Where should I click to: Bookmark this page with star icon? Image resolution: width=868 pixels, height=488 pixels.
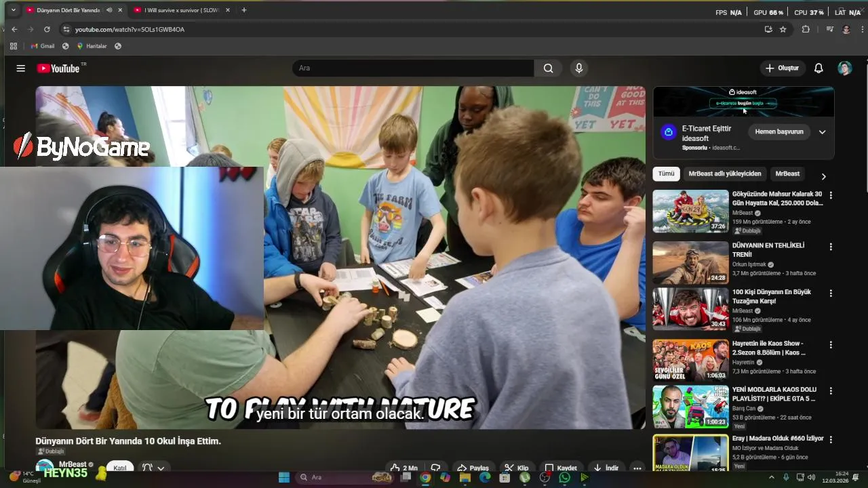coord(783,29)
